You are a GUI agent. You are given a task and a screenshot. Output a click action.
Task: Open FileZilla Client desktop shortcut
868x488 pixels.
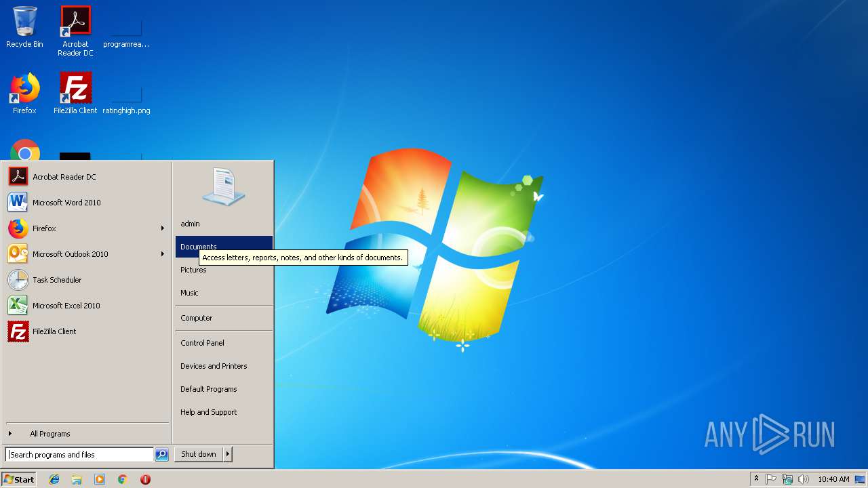[75, 94]
